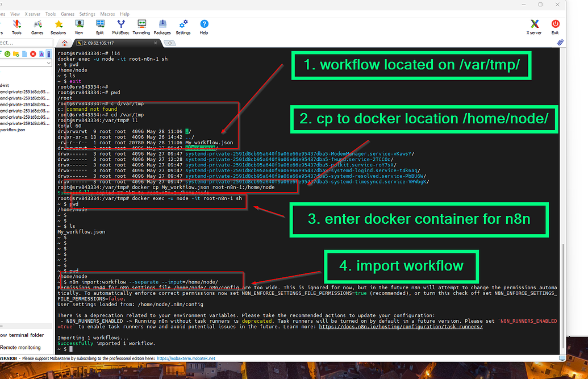Delete the selected remote file
588x379 pixels.
pos(32,53)
